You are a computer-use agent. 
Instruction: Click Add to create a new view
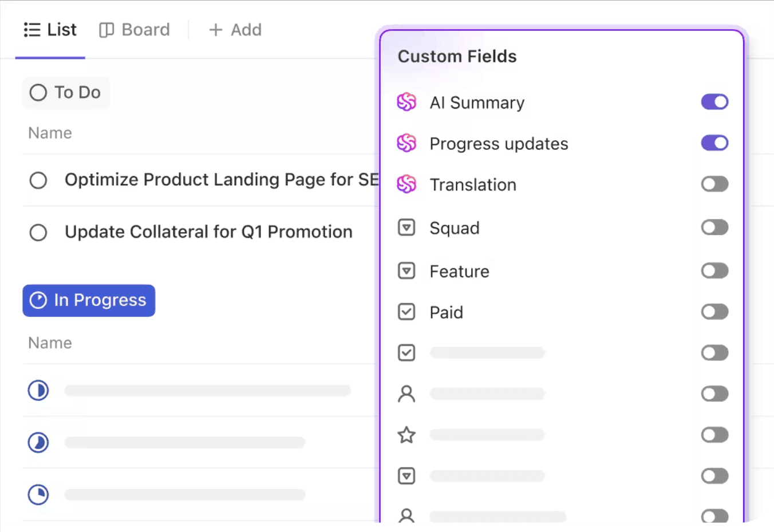coord(235,30)
